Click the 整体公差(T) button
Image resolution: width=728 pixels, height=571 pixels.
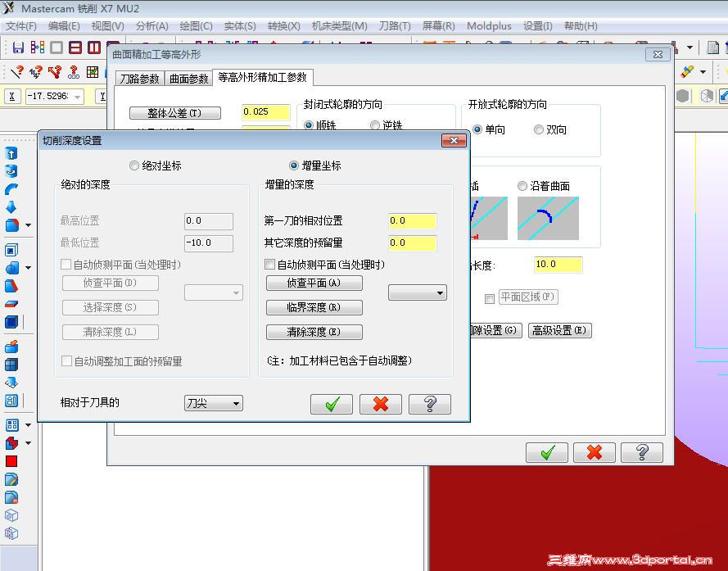(175, 113)
